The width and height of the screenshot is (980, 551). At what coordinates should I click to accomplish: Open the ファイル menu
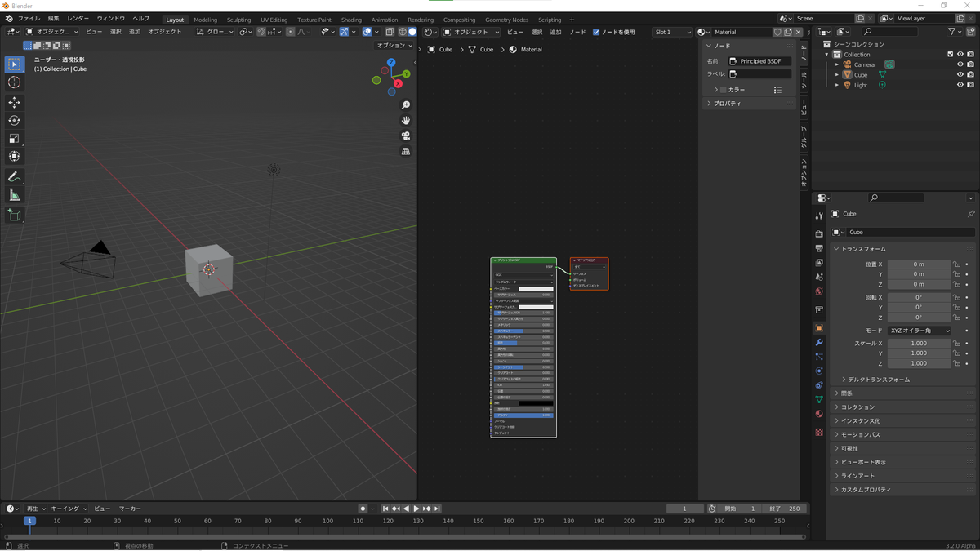tap(29, 18)
